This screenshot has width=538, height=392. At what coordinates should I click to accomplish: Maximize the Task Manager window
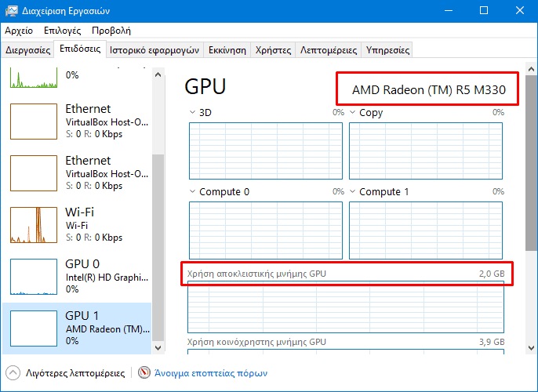point(484,11)
